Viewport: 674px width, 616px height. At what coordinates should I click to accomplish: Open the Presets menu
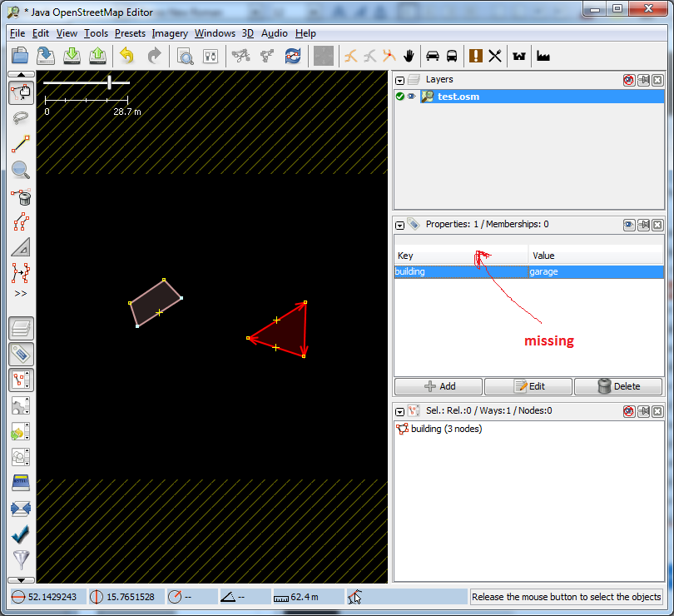[x=130, y=33]
